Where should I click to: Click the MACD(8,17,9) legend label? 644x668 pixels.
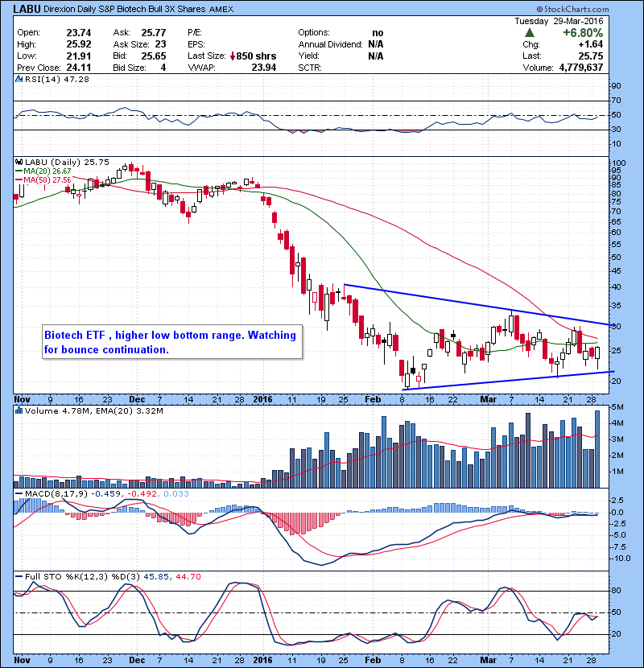(56, 494)
